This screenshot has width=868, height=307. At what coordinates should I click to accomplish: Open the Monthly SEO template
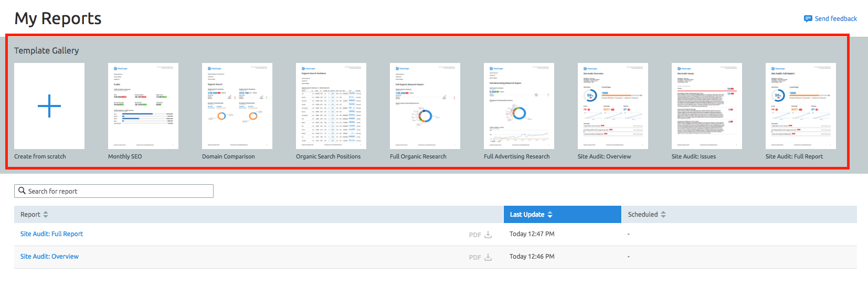pos(143,106)
